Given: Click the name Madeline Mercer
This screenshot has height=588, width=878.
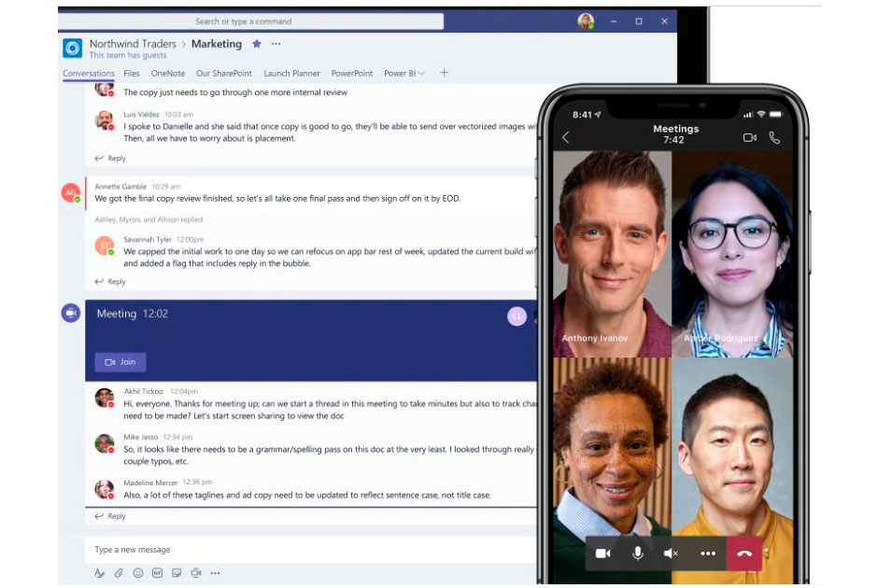Looking at the screenshot, I should pos(150,483).
